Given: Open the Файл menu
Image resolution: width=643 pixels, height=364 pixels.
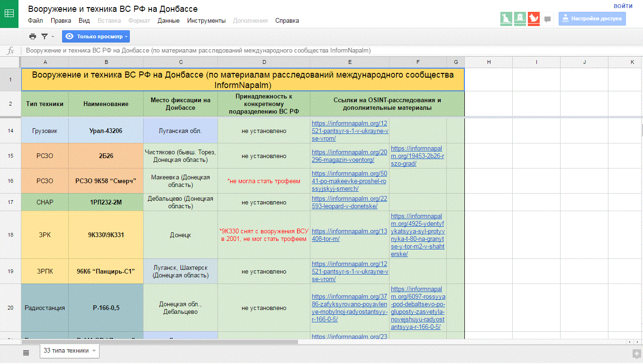Looking at the screenshot, I should tap(35, 20).
